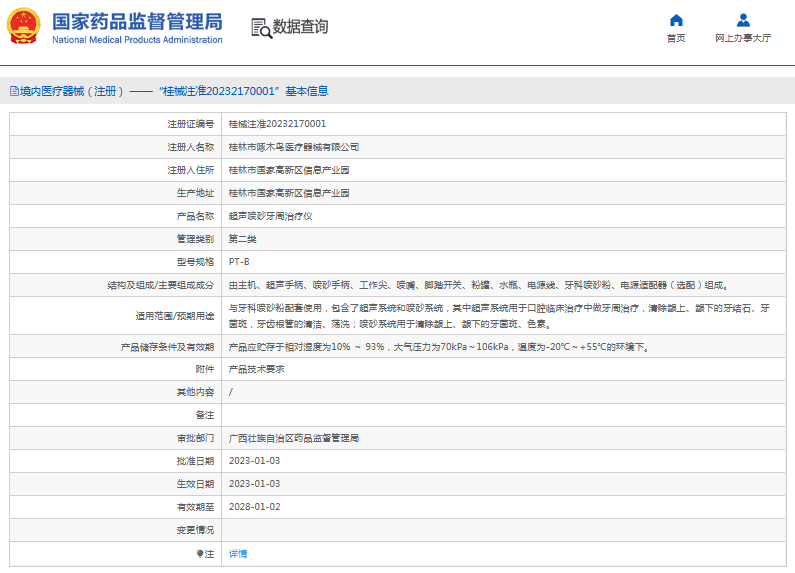
Task: Click the bulb icon beside 注
Action: pyautogui.click(x=200, y=554)
